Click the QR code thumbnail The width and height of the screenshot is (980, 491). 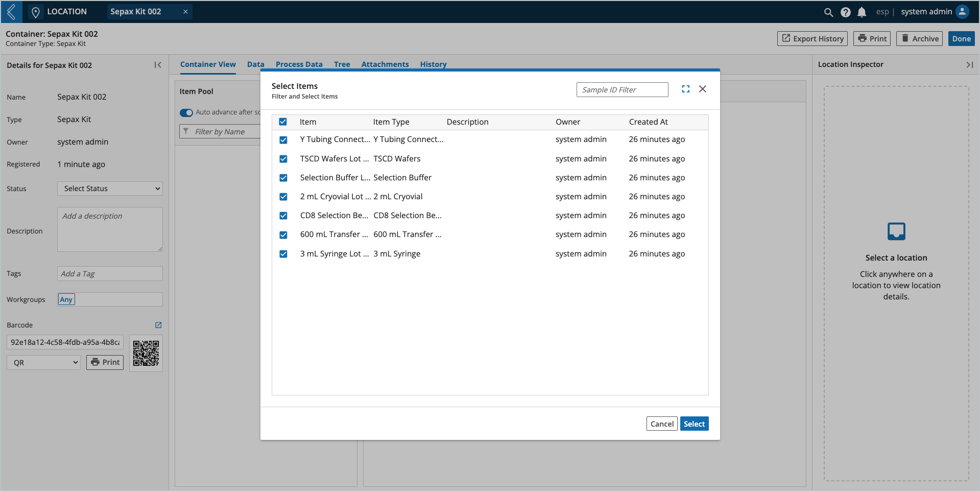146,353
